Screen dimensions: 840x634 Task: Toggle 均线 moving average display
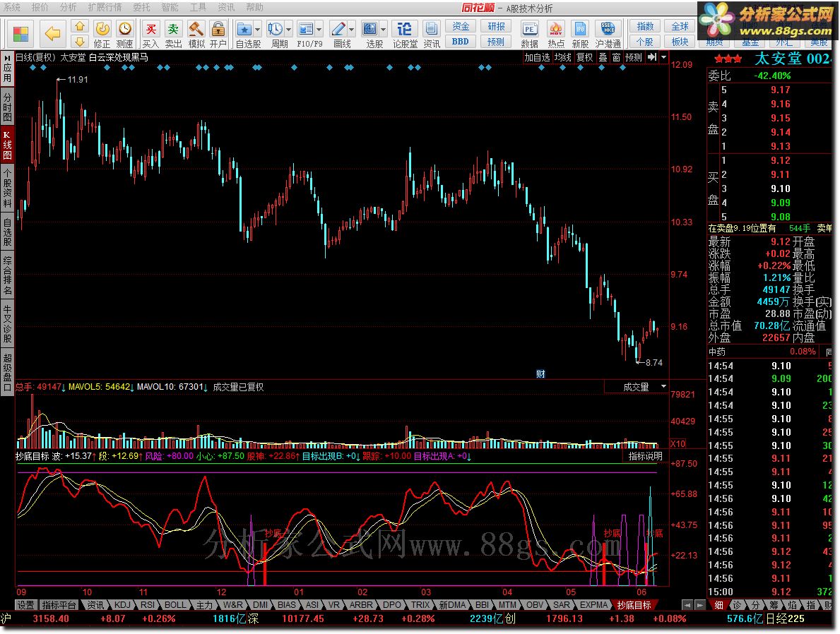562,57
